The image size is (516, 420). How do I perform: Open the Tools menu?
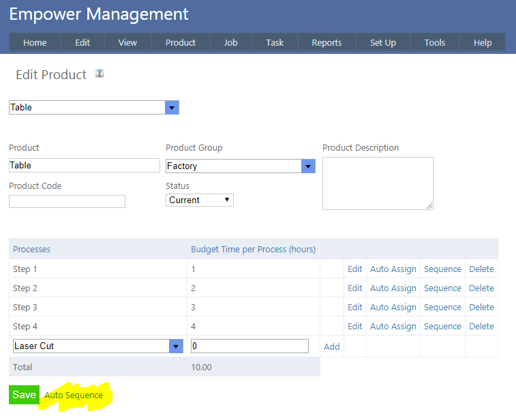tap(434, 42)
